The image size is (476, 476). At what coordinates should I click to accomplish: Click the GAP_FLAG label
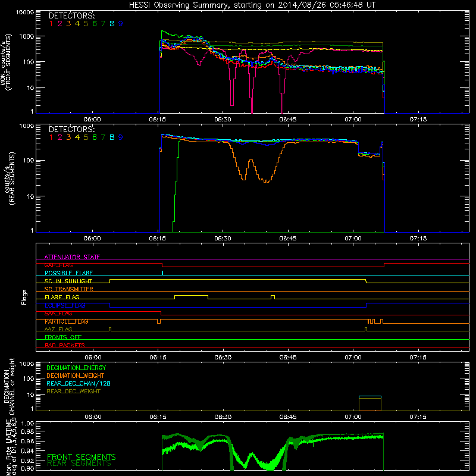click(58, 265)
